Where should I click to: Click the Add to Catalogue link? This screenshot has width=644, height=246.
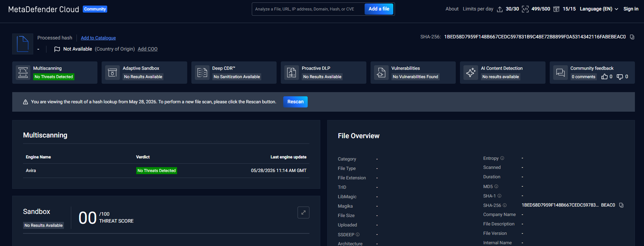click(x=98, y=38)
